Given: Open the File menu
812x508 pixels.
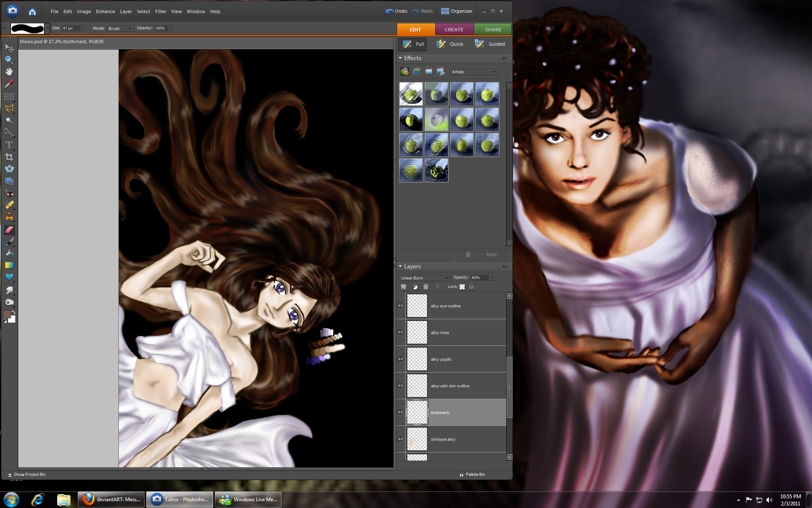Looking at the screenshot, I should pyautogui.click(x=55, y=11).
